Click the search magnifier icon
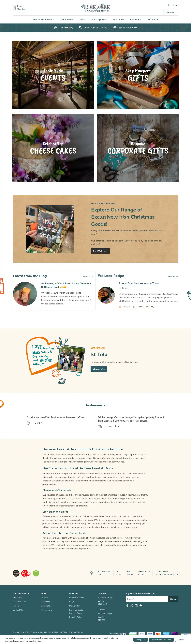This screenshot has width=191, height=644. pyautogui.click(x=169, y=5)
